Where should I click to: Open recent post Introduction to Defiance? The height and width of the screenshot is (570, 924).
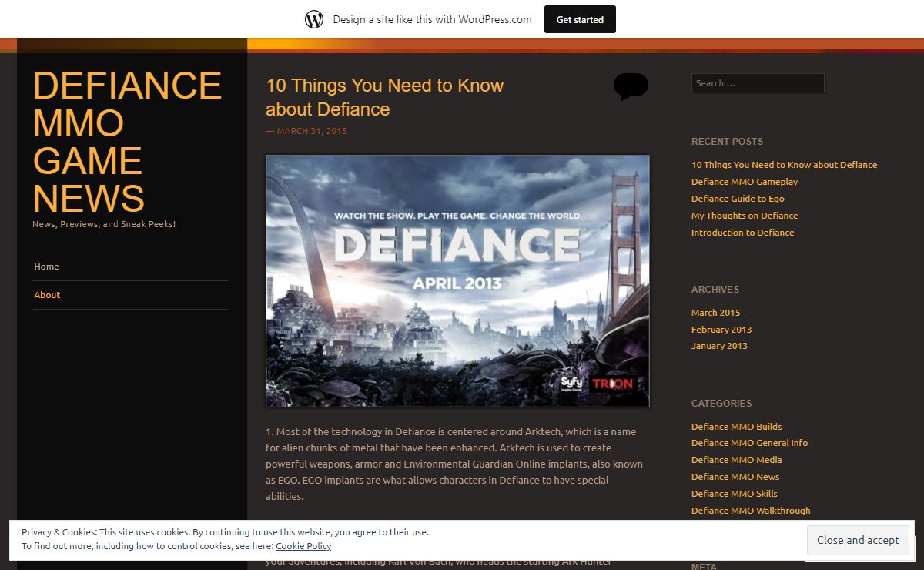point(742,233)
